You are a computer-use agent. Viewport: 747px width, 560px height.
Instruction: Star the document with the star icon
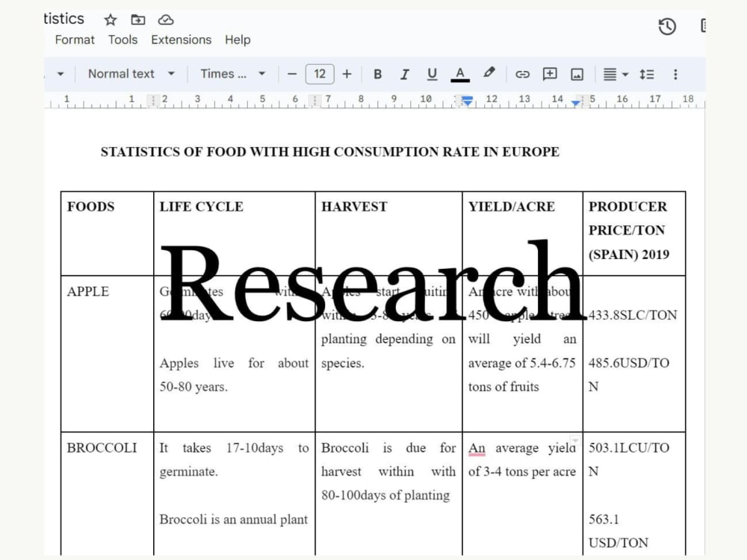pyautogui.click(x=111, y=20)
